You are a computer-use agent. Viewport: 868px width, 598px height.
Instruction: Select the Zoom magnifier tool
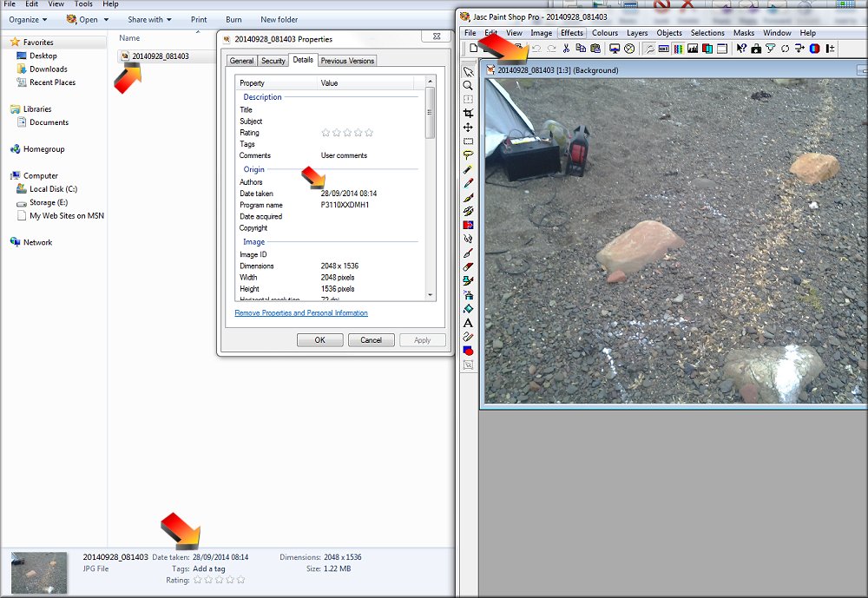pyautogui.click(x=468, y=86)
